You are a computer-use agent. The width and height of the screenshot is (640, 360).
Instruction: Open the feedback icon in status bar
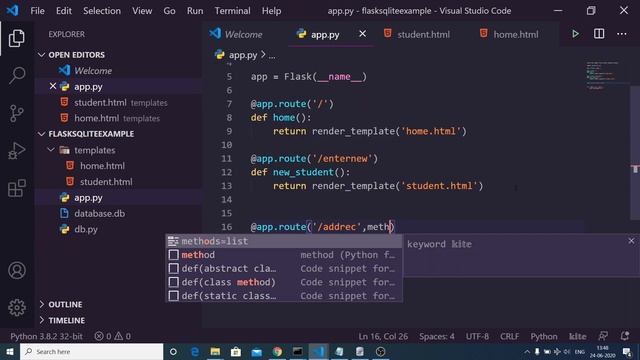coord(603,336)
